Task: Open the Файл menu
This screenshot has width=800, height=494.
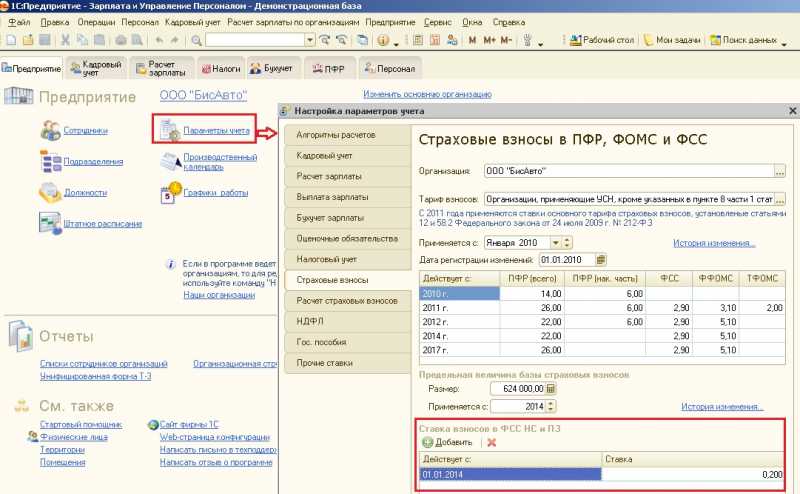Action: pyautogui.click(x=19, y=22)
